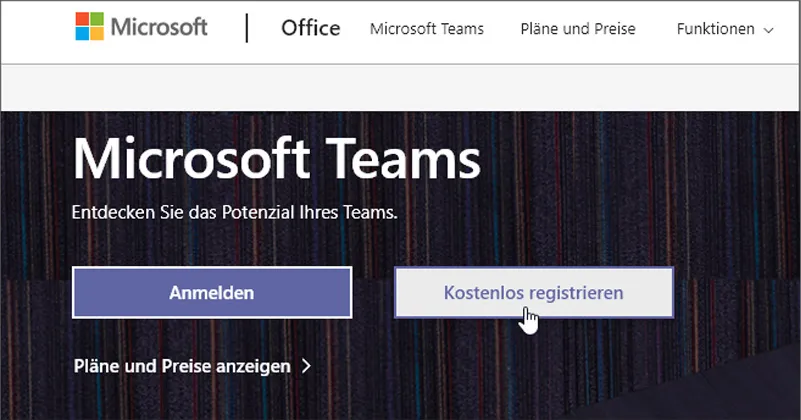Open Pläne und Preise in navigation bar
This screenshot has width=801, height=420.
[577, 29]
